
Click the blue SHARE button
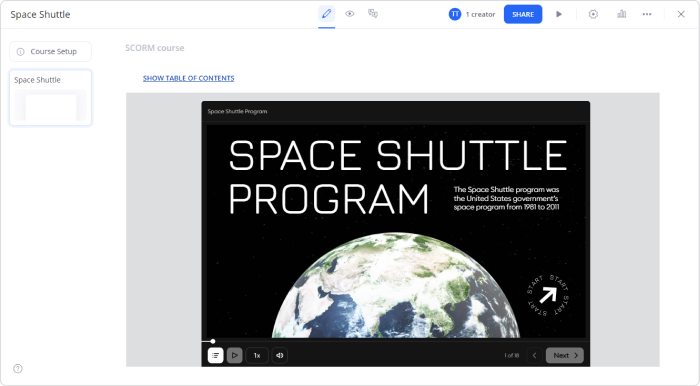click(x=523, y=14)
